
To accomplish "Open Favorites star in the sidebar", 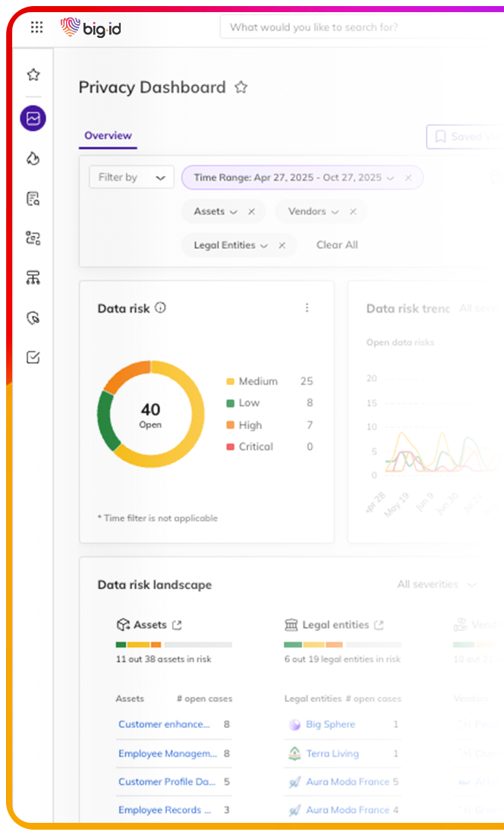I will click(33, 74).
